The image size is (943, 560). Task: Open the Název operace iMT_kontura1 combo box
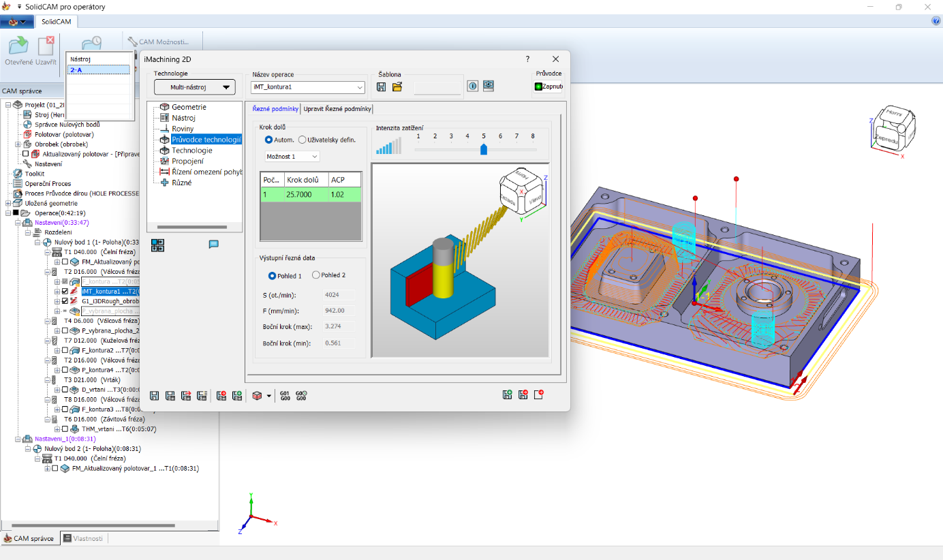coord(308,87)
